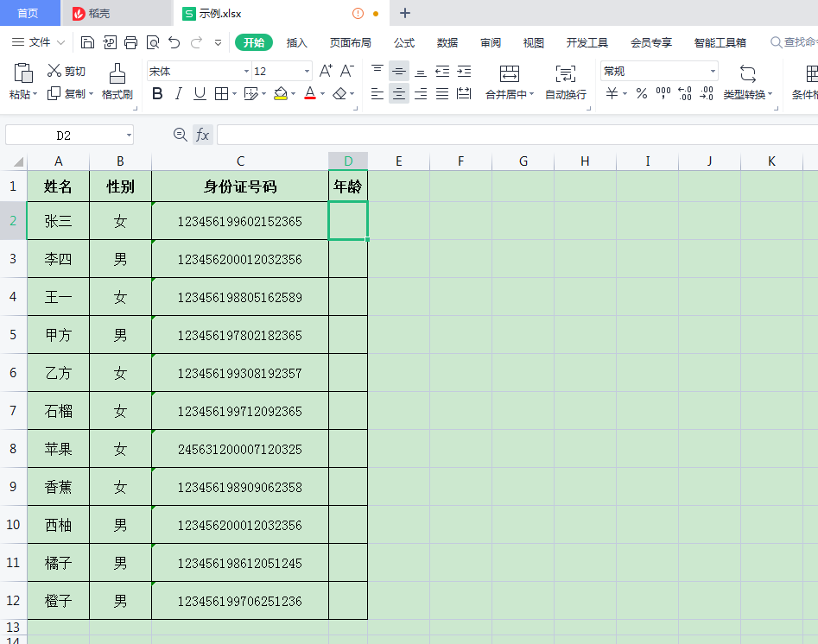Open the number format dropdown (常规)
The image size is (818, 644).
(x=713, y=72)
